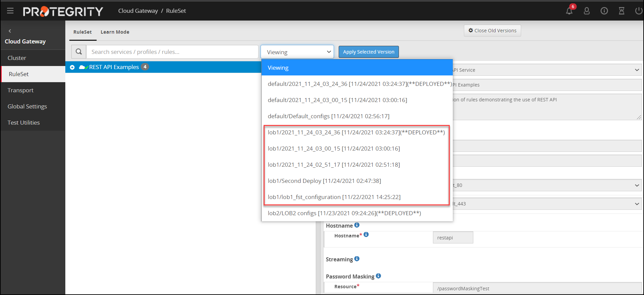Click the search magnifier icon
This screenshot has width=644, height=295.
79,52
